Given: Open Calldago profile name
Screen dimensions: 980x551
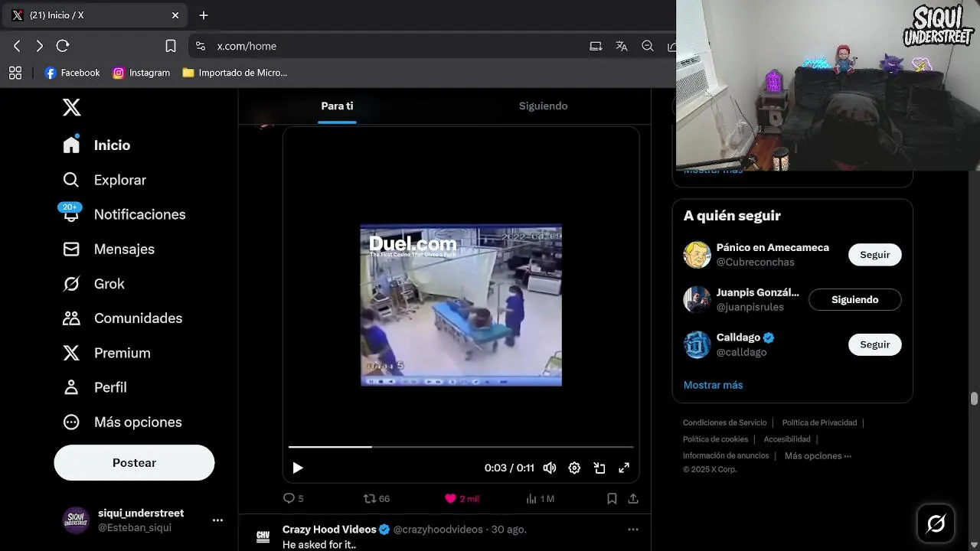Looking at the screenshot, I should (x=738, y=337).
